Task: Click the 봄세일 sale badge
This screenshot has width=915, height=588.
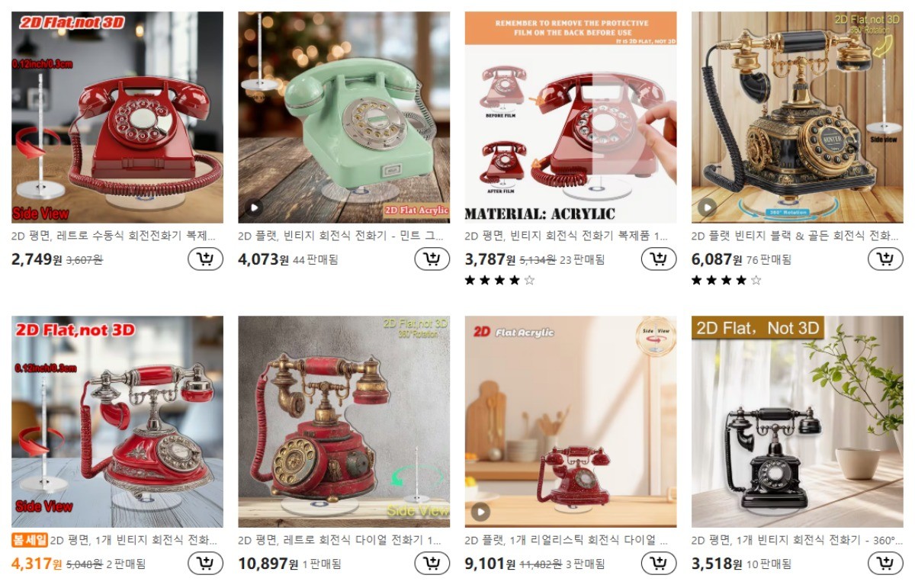Action: tap(30, 540)
